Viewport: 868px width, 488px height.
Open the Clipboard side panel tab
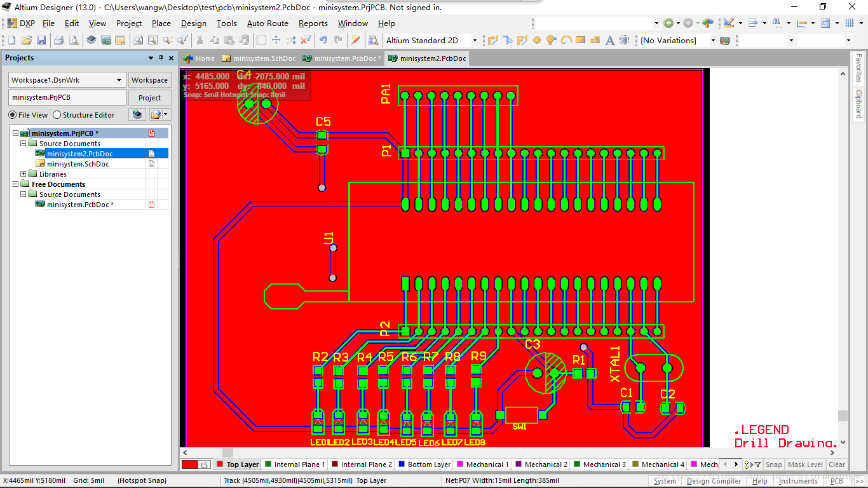pyautogui.click(x=858, y=104)
